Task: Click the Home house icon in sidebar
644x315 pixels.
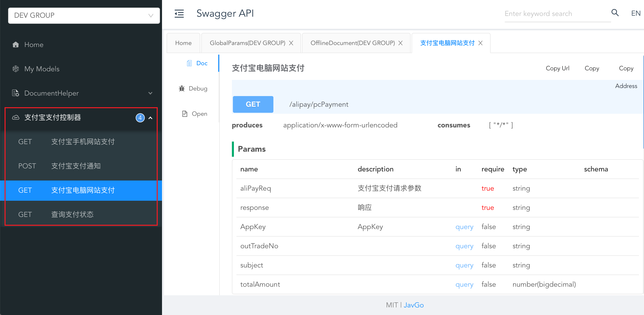Action: coord(16,44)
